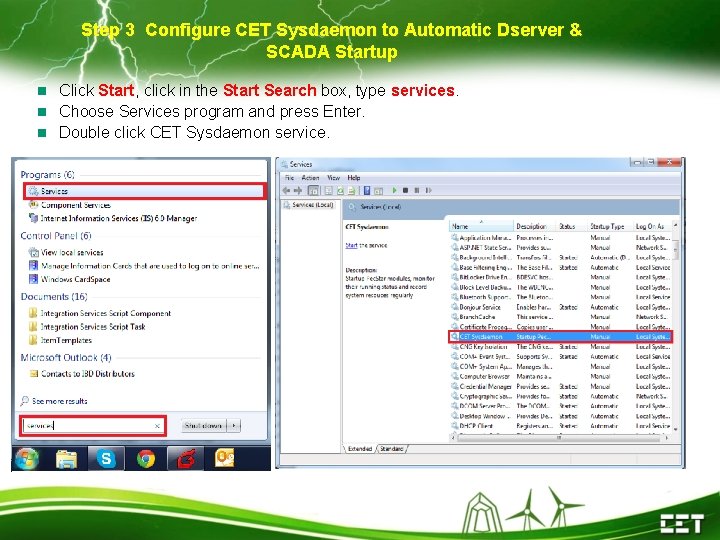The width and height of the screenshot is (720, 540).
Task: Sort by Status column header
Action: click(x=572, y=226)
